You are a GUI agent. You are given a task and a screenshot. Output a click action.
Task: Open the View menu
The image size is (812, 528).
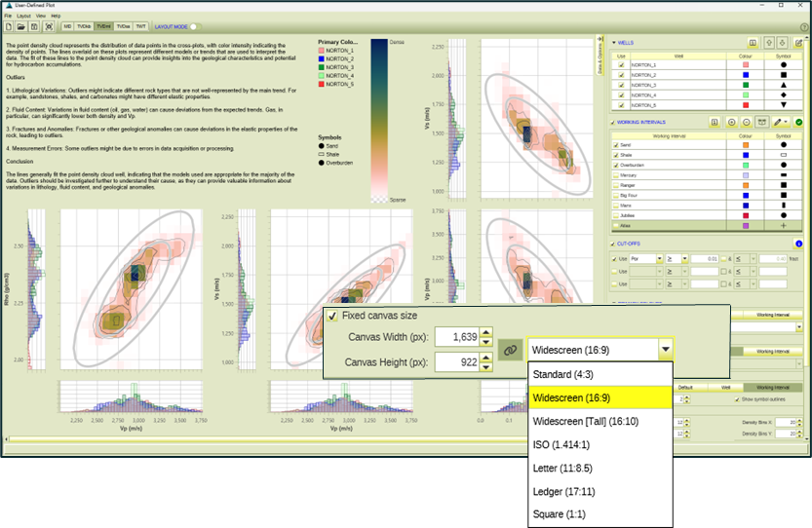click(x=41, y=16)
